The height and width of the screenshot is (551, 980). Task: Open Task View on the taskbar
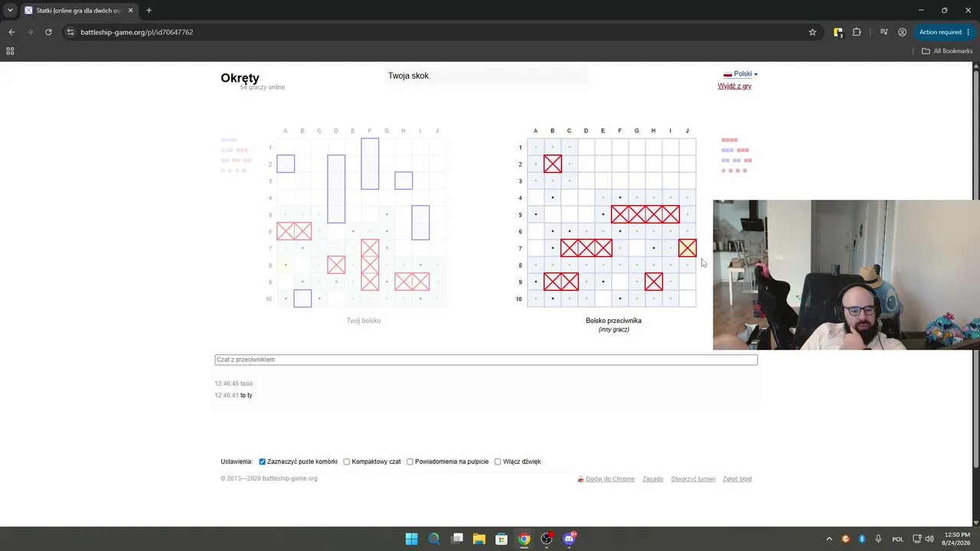tap(457, 539)
